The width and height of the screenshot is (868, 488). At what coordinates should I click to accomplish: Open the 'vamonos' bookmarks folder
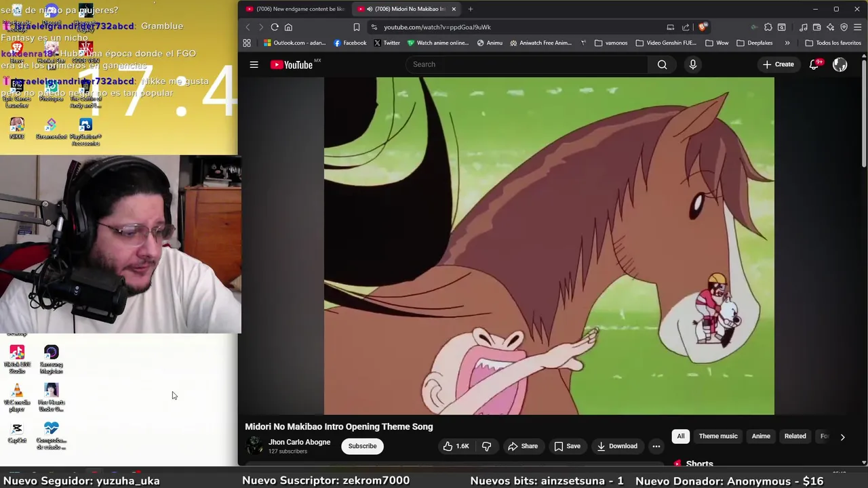[x=611, y=43]
